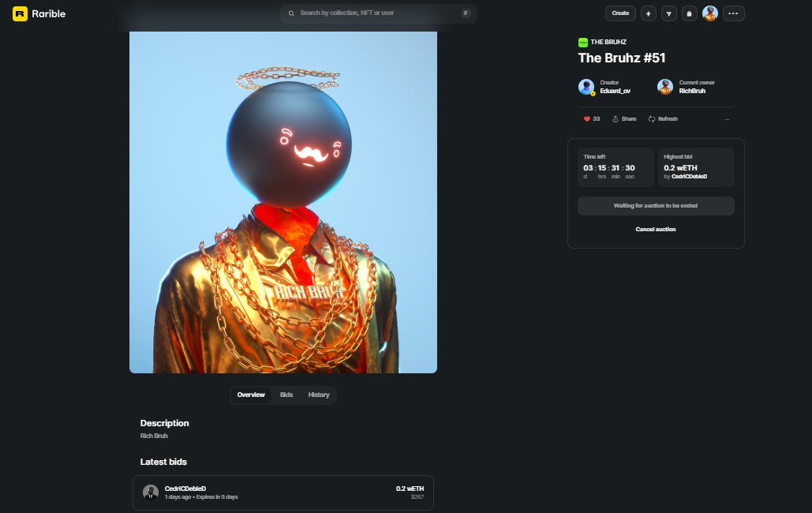Share this NFT
This screenshot has height=513, width=812.
click(x=624, y=119)
